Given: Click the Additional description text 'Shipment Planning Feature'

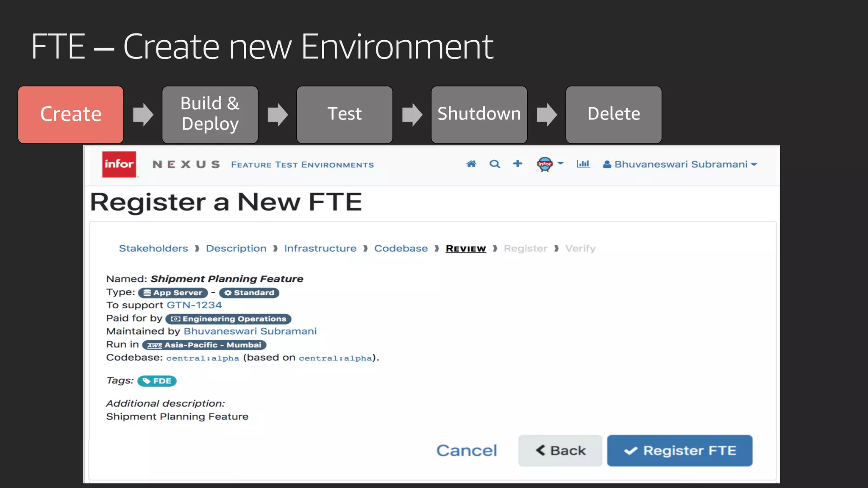Looking at the screenshot, I should [177, 417].
